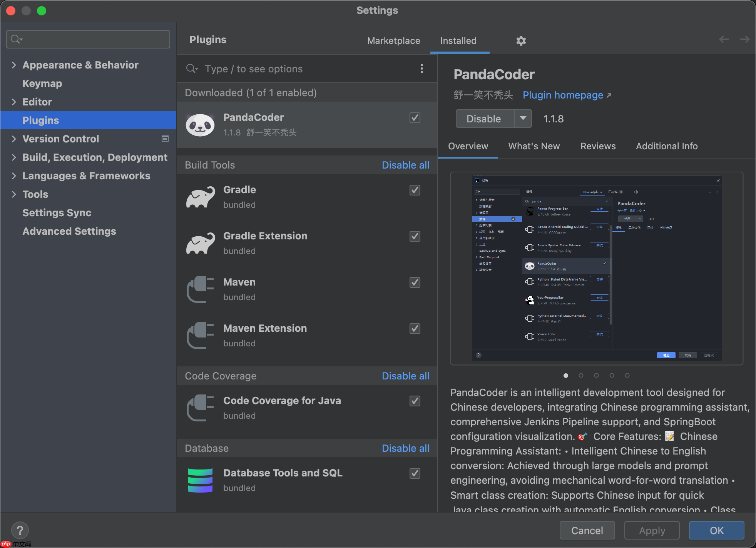This screenshot has width=756, height=548.
Task: Click the Gradle elephant icon
Action: 200,197
